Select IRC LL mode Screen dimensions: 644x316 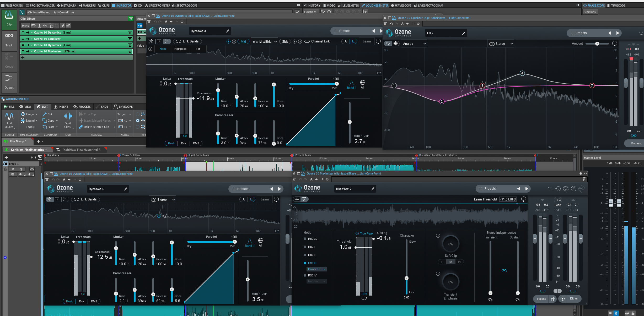(x=310, y=239)
